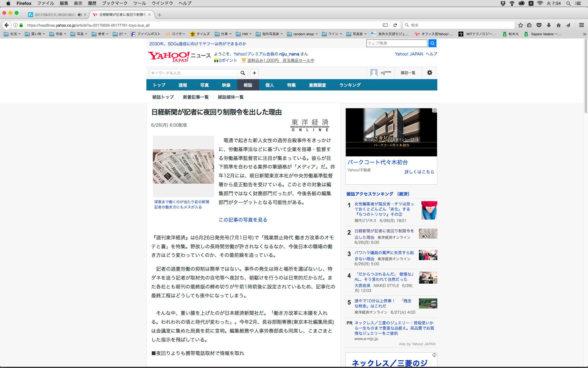Image resolution: width=588 pixels, height=368 pixels.
Task: Click the キーワードを入力 search field
Action: [x=194, y=73]
